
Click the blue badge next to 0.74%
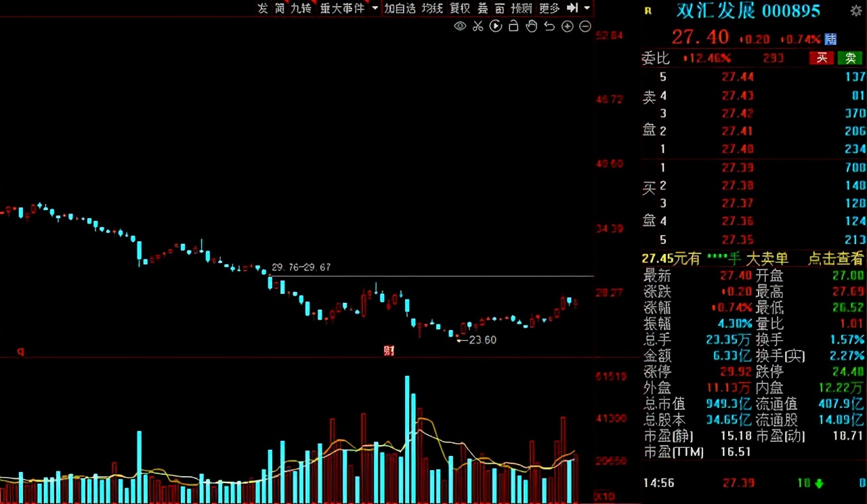point(830,39)
